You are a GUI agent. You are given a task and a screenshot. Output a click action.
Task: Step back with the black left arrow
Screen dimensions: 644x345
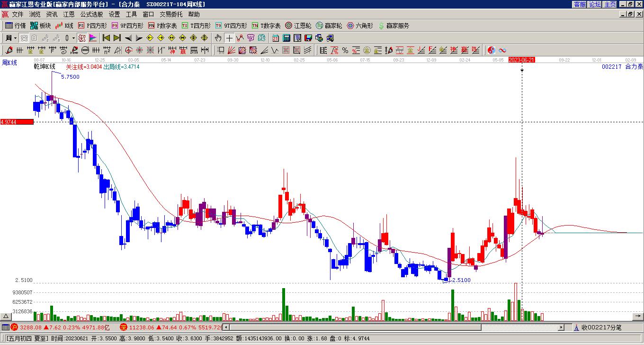point(128,38)
